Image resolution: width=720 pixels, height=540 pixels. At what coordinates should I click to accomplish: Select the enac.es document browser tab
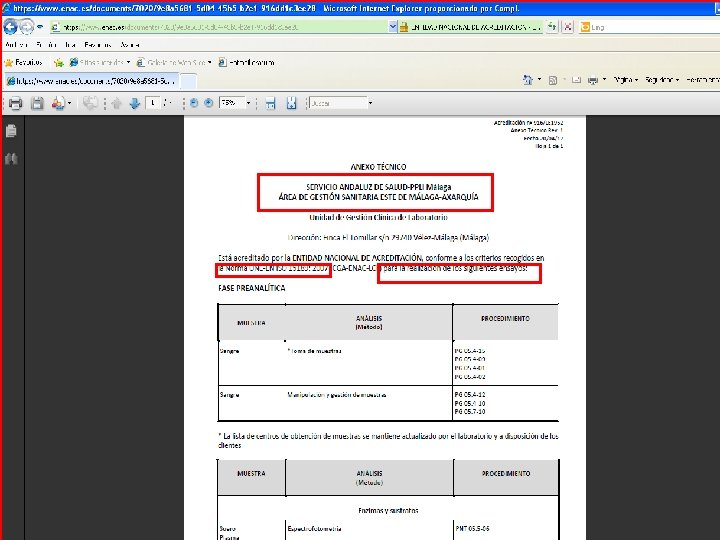91,81
